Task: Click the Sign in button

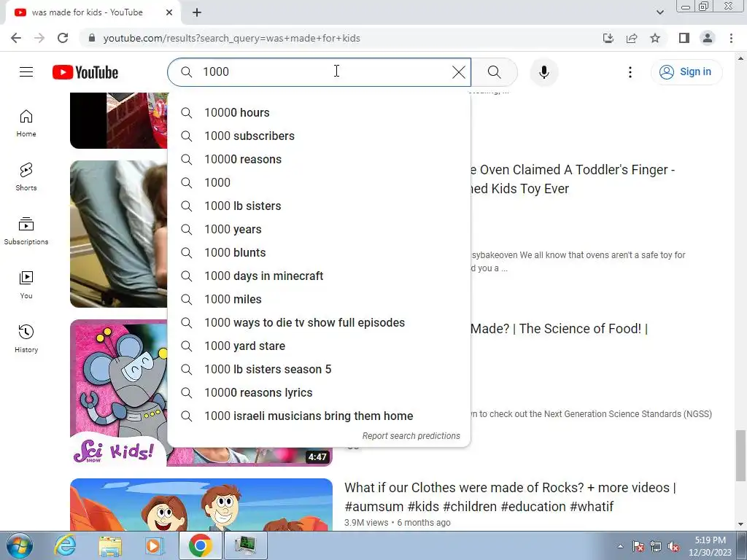Action: point(686,72)
